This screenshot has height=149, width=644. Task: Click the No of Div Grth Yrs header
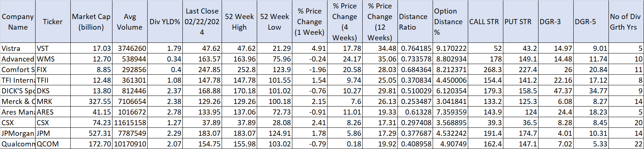626,22
